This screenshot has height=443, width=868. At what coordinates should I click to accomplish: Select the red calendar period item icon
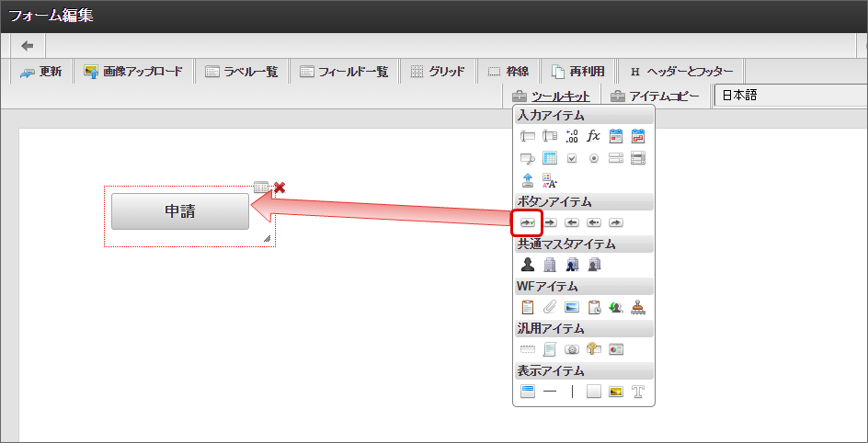click(638, 135)
